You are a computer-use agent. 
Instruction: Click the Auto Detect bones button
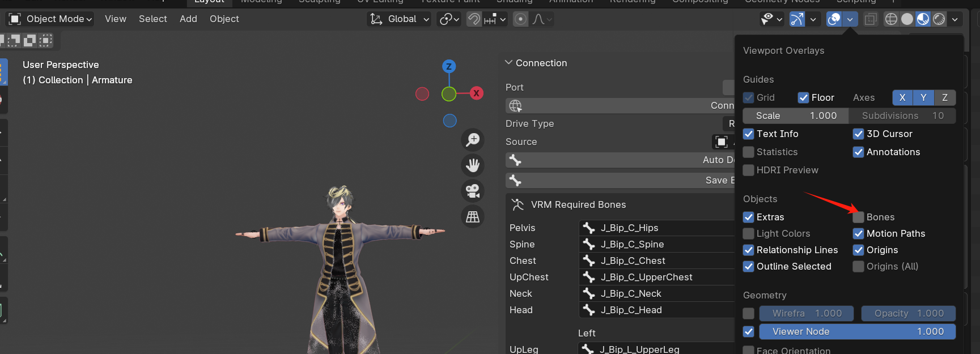620,160
